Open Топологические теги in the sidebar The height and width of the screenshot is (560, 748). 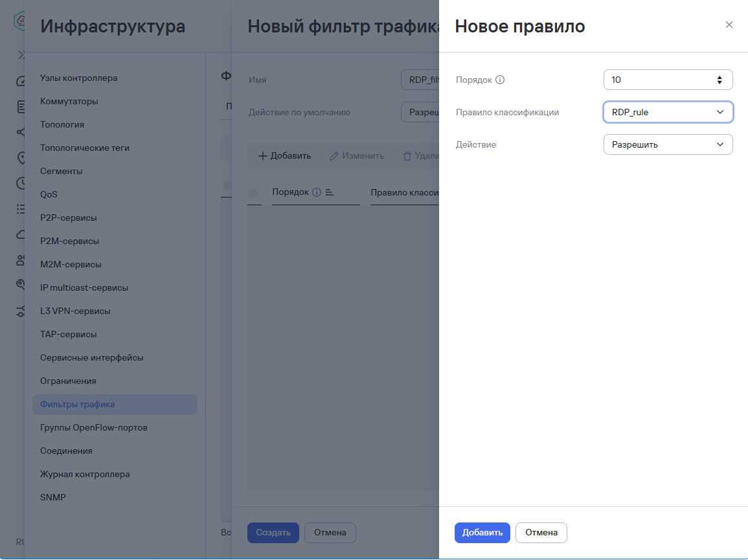pyautogui.click(x=85, y=148)
